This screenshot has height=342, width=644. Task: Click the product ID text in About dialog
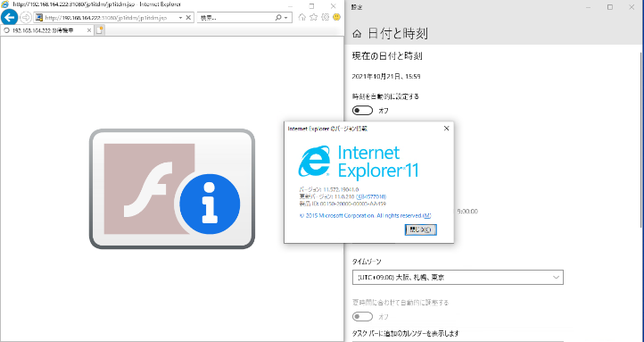point(343,204)
